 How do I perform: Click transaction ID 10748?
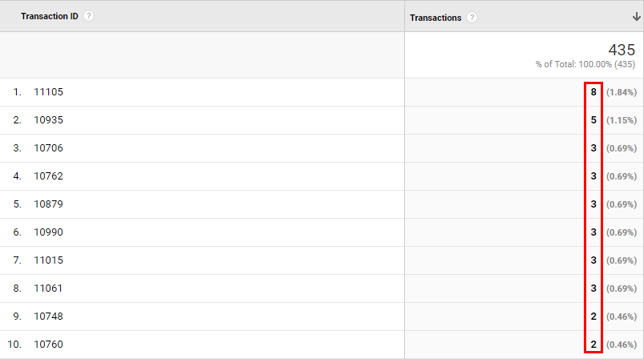pyautogui.click(x=48, y=316)
